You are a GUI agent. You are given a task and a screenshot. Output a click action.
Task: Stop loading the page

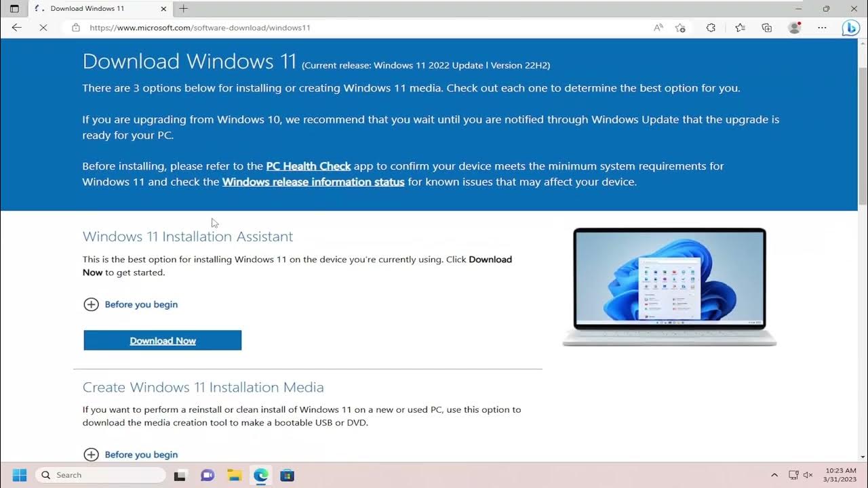click(43, 28)
